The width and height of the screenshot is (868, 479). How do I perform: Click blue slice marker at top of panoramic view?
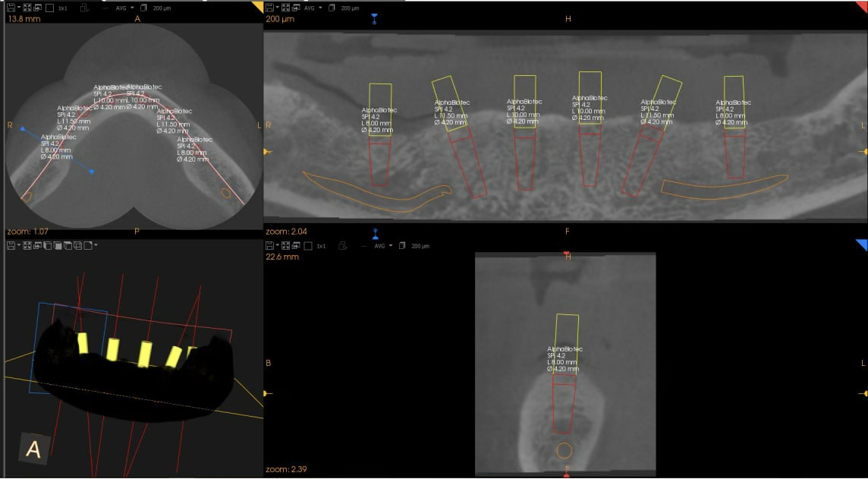[x=374, y=19]
